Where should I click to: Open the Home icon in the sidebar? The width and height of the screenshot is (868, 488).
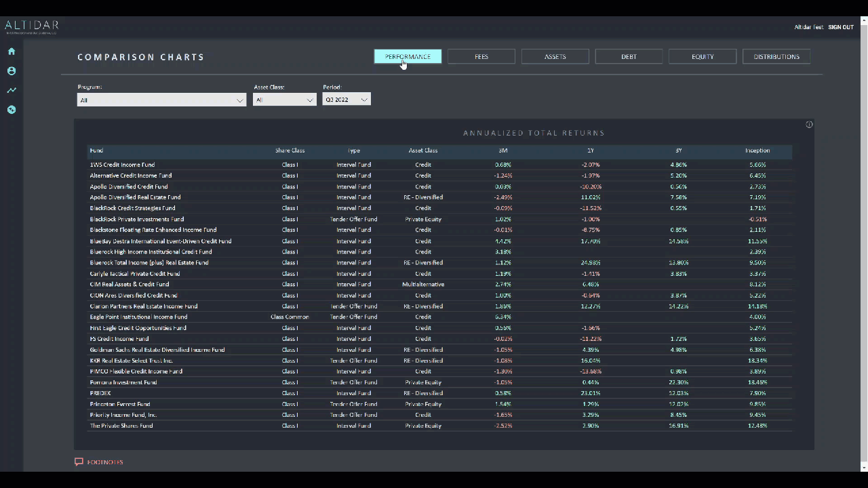coord(12,52)
